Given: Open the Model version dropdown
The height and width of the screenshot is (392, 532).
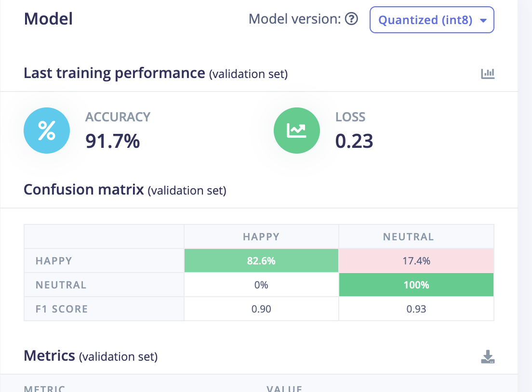Looking at the screenshot, I should 432,20.
